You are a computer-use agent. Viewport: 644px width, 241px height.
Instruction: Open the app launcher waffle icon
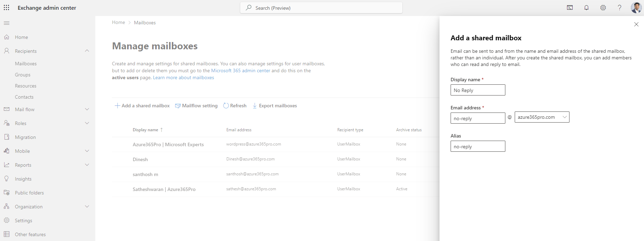[7, 8]
